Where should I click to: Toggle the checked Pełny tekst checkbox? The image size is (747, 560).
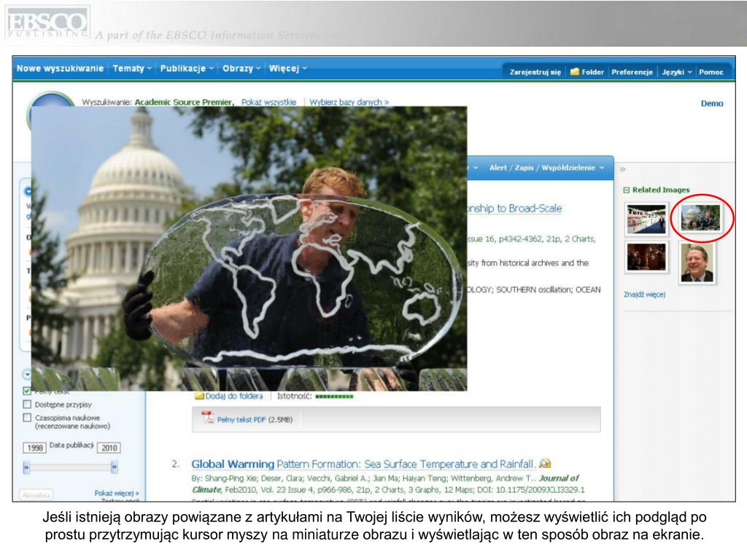pos(27,391)
